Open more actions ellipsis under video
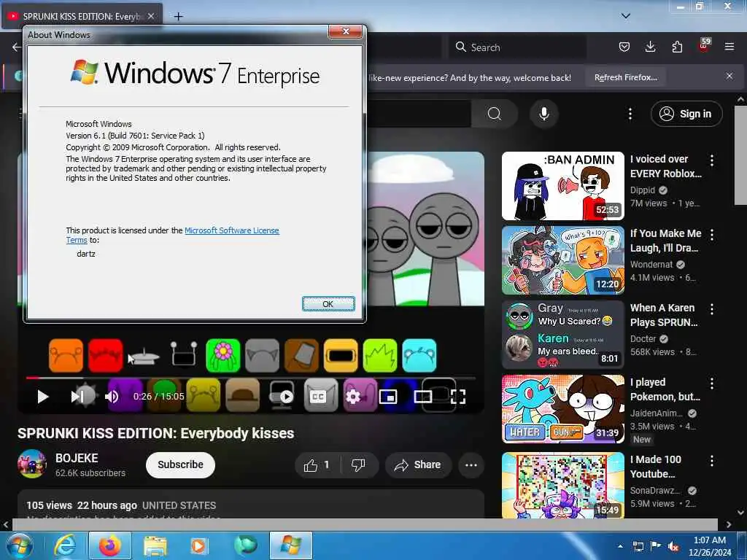747x560 pixels. (471, 464)
